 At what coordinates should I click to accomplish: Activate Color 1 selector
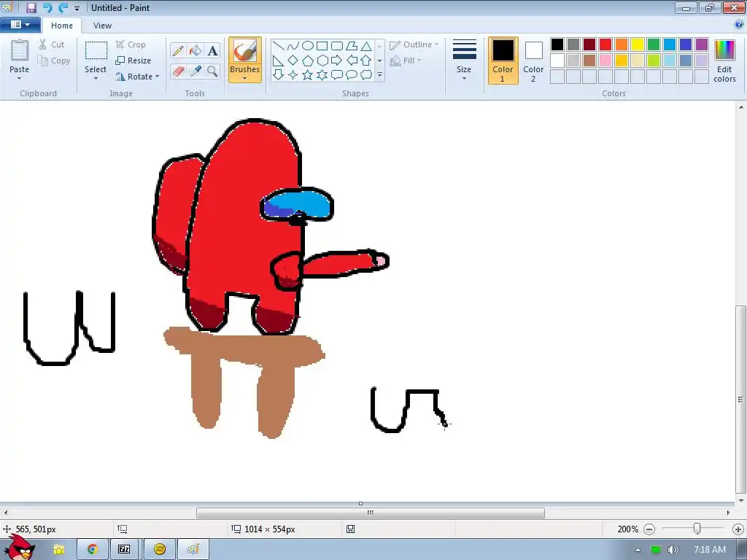[x=503, y=61]
